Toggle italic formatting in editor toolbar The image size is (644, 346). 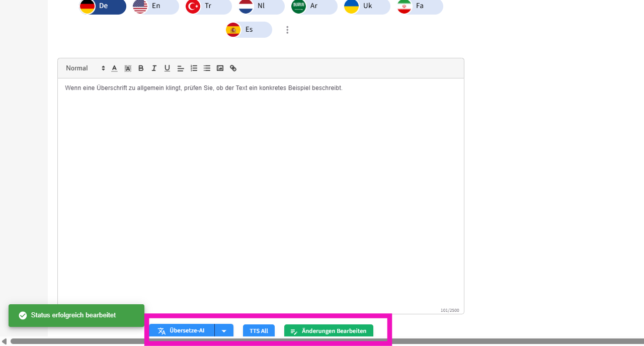pyautogui.click(x=154, y=68)
